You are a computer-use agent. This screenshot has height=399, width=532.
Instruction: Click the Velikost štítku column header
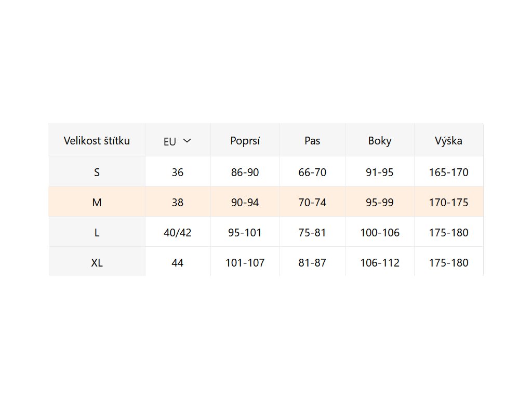click(x=97, y=140)
